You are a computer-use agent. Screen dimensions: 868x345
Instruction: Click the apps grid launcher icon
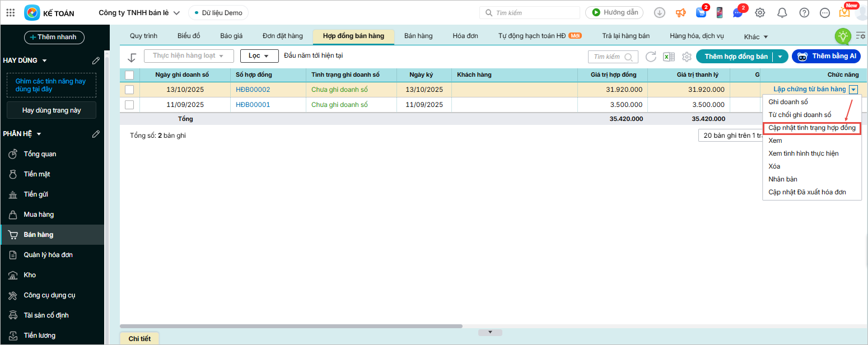(x=10, y=13)
